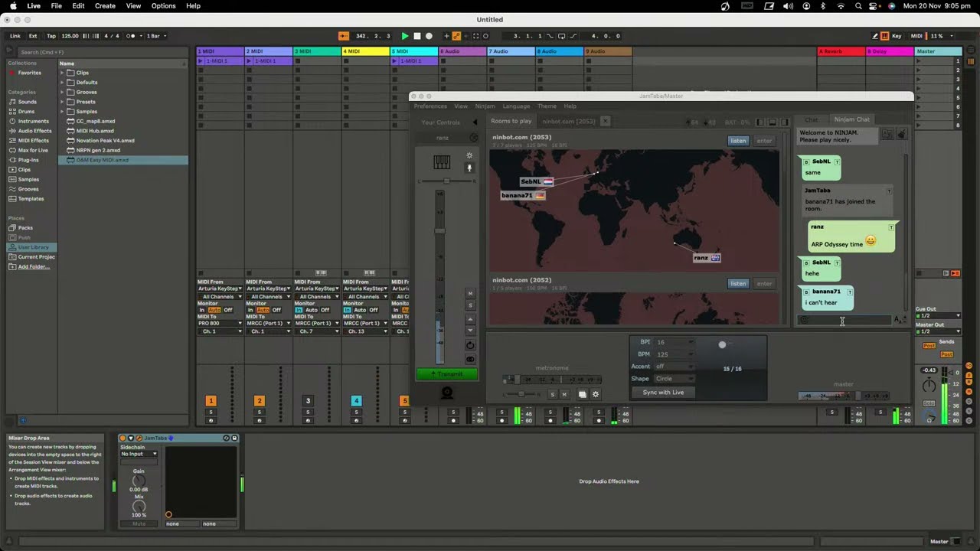The image size is (980, 551).
Task: Switch JamTaba to the first layout icon
Action: point(760,122)
